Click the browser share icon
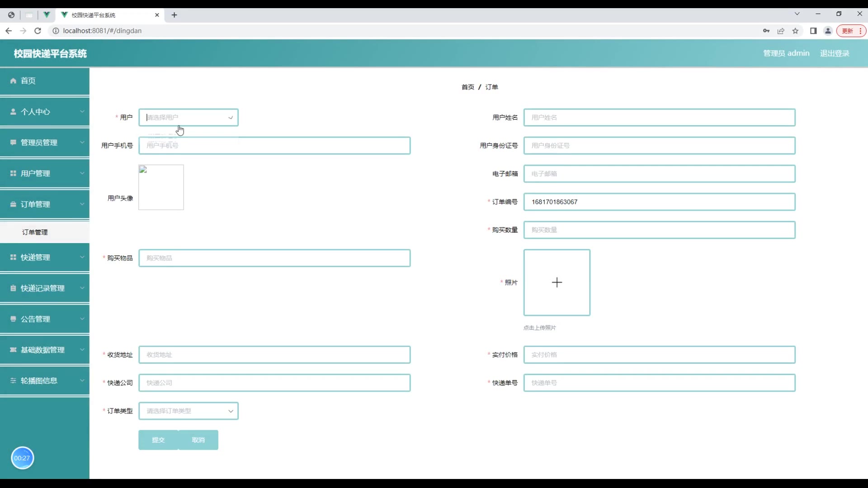The height and width of the screenshot is (488, 868). click(781, 31)
